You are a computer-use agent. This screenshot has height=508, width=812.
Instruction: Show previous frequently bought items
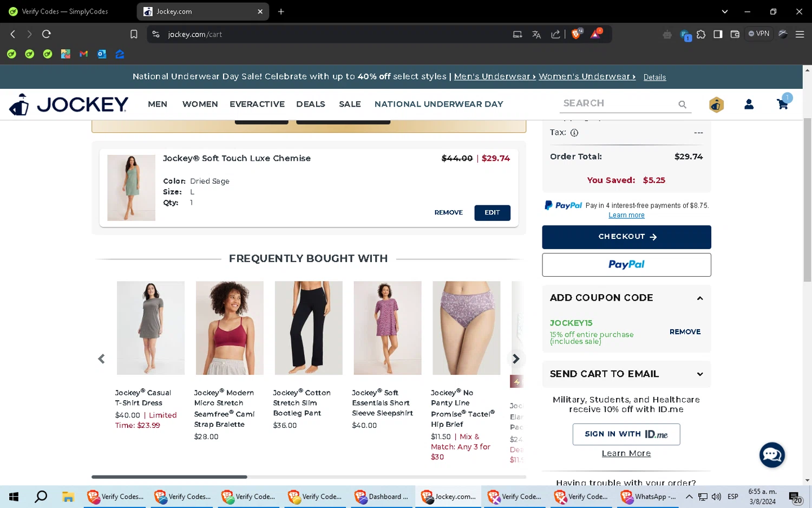[101, 359]
